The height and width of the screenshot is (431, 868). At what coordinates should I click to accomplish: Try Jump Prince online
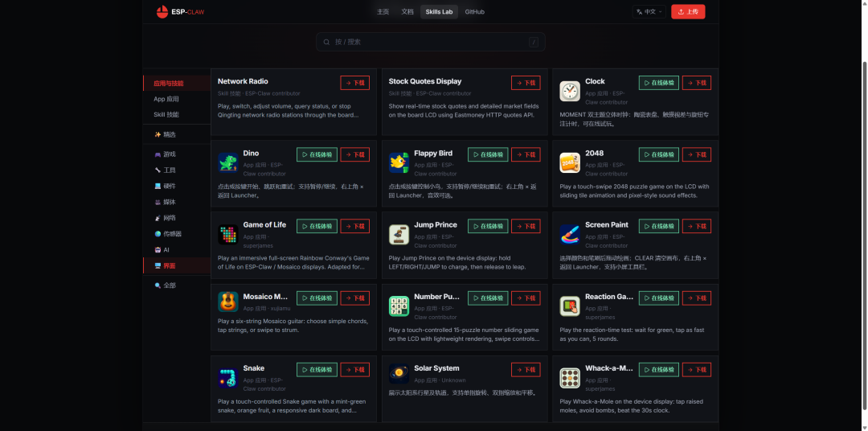[x=488, y=226]
